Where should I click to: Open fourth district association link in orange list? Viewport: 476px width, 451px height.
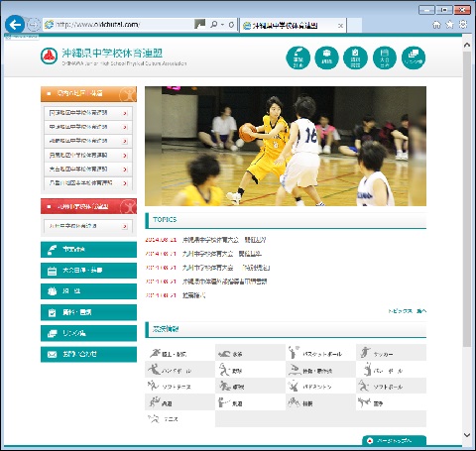click(88, 156)
